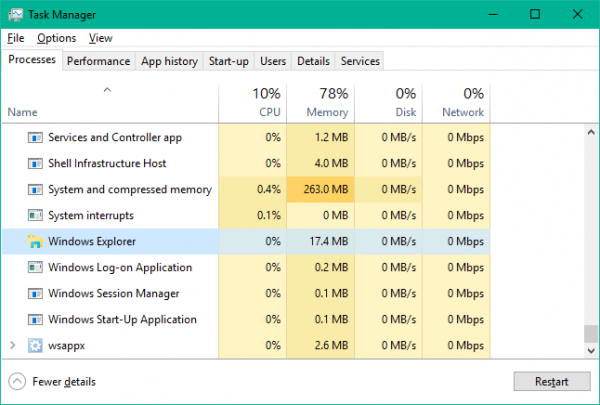Collapse view with Fewer details arrow
The image size is (600, 405).
pos(17,381)
